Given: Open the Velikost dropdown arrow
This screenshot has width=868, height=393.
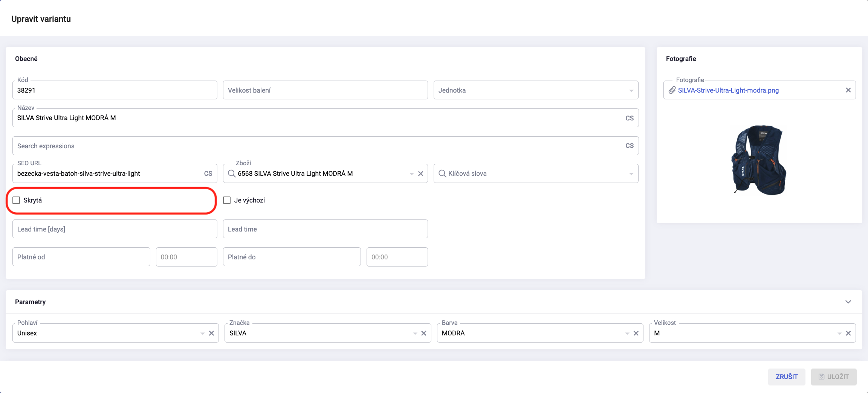Looking at the screenshot, I should pos(839,334).
